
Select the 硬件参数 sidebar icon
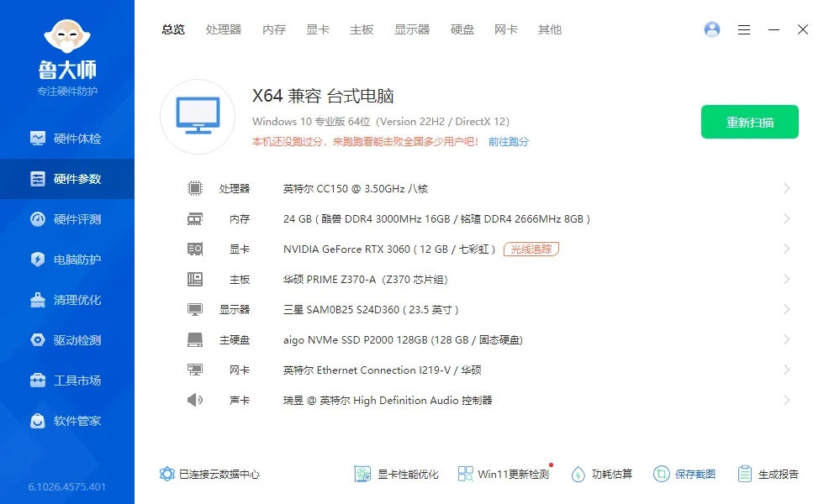[38, 179]
